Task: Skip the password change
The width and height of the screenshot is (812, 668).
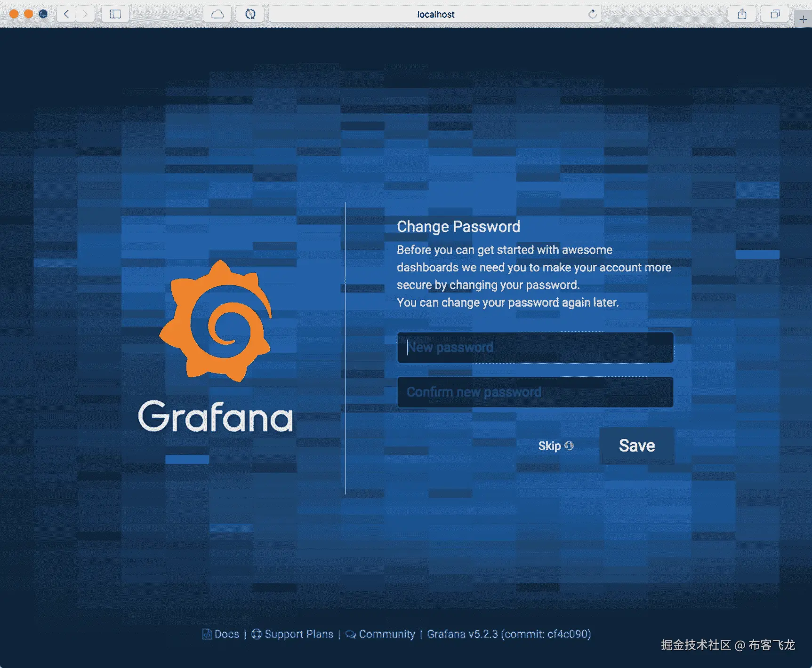Action: point(555,446)
